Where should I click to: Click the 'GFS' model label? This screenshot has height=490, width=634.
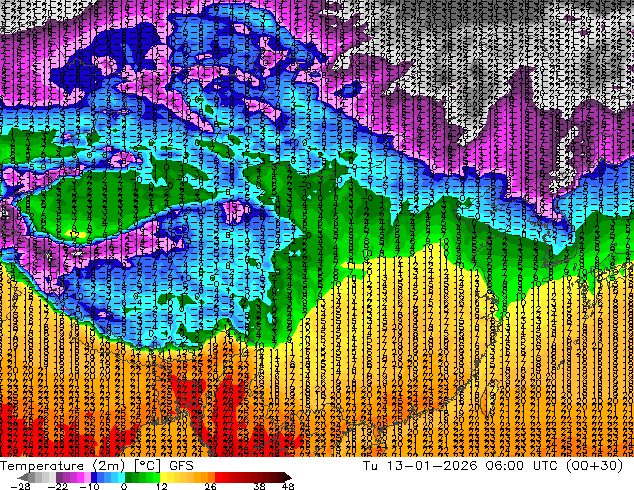(181, 466)
